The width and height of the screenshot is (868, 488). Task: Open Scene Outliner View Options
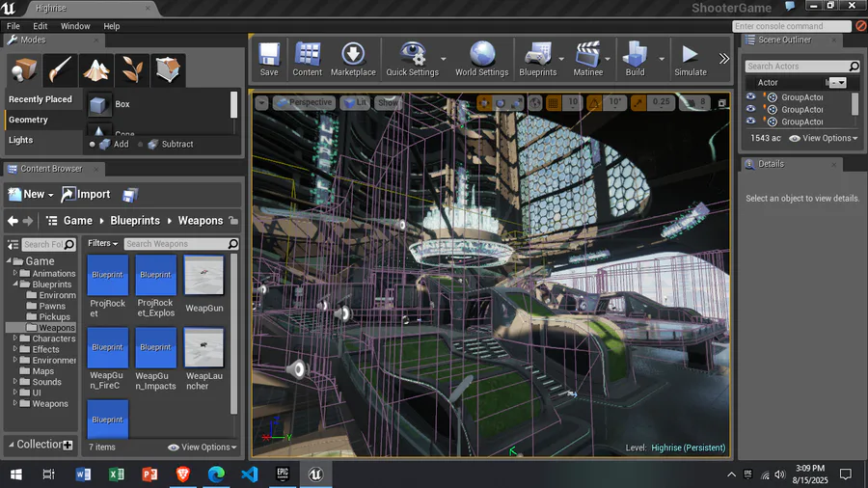click(824, 138)
